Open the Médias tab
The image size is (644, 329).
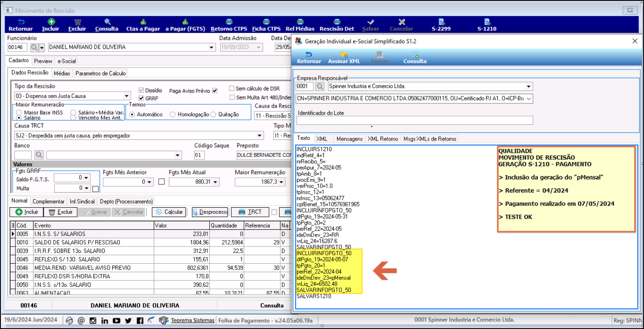point(62,73)
